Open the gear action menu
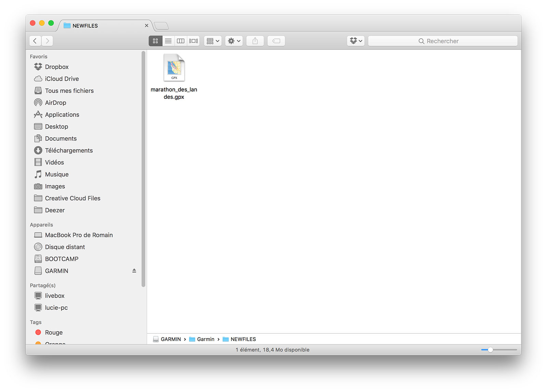547x392 pixels. click(234, 41)
